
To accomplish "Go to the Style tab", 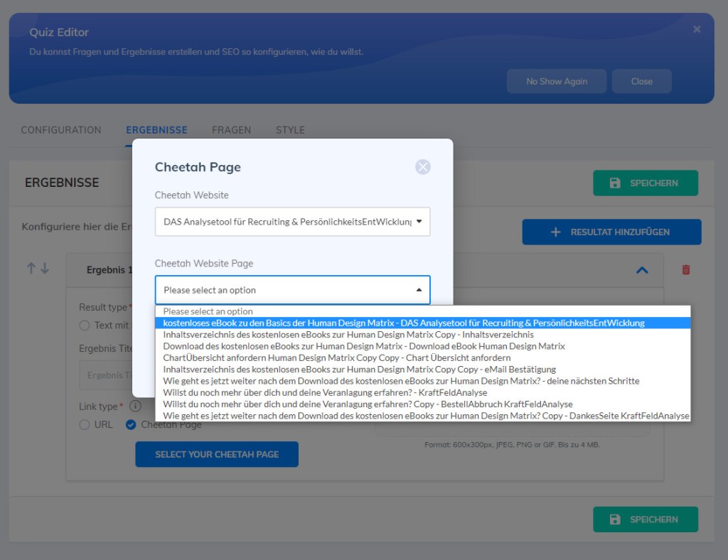I will coord(290,130).
